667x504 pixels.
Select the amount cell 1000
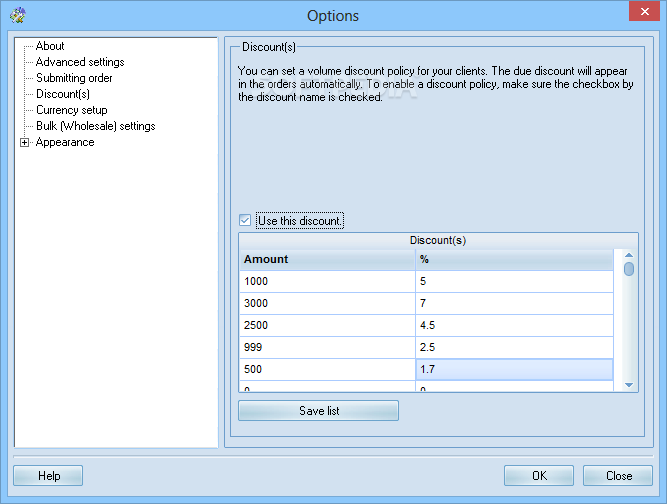(327, 282)
